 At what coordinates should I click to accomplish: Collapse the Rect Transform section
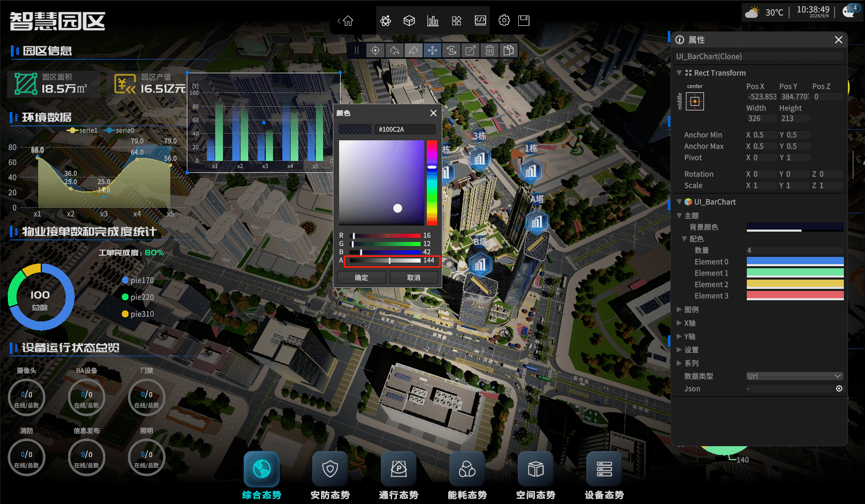pyautogui.click(x=680, y=73)
